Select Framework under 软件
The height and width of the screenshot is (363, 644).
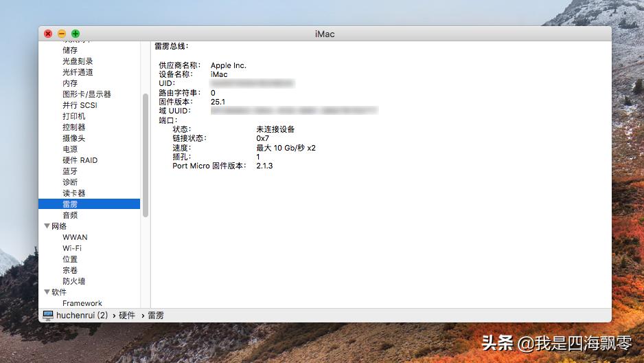tap(82, 303)
